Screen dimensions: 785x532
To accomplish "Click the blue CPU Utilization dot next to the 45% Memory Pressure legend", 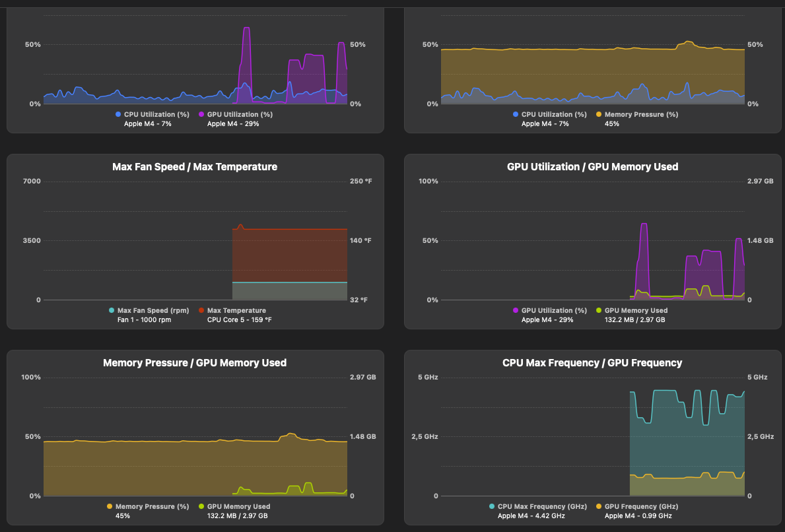I will 516,114.
